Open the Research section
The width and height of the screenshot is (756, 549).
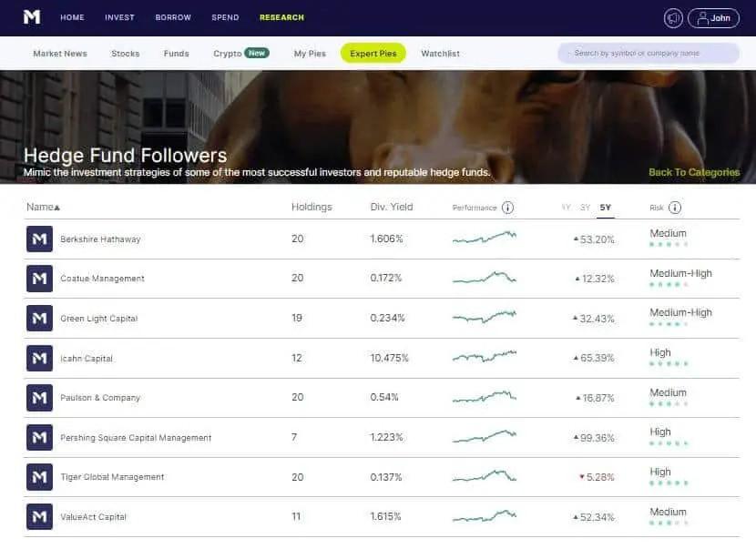[282, 17]
